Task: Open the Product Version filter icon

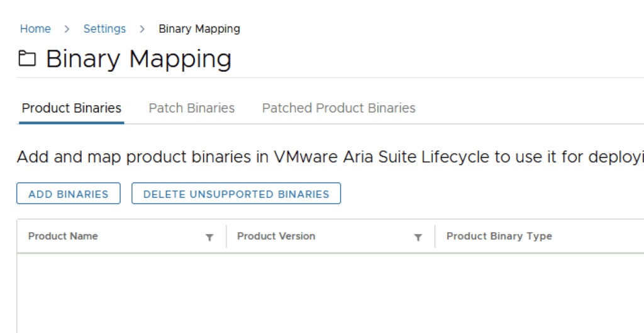Action: coord(418,237)
